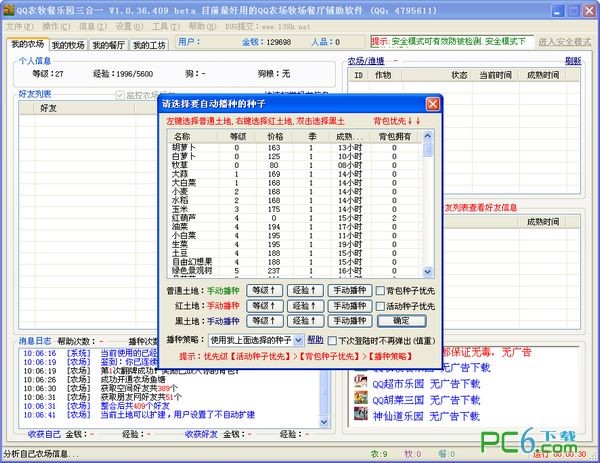Open the 操作 menu
The image size is (600, 463).
pyautogui.click(x=56, y=26)
